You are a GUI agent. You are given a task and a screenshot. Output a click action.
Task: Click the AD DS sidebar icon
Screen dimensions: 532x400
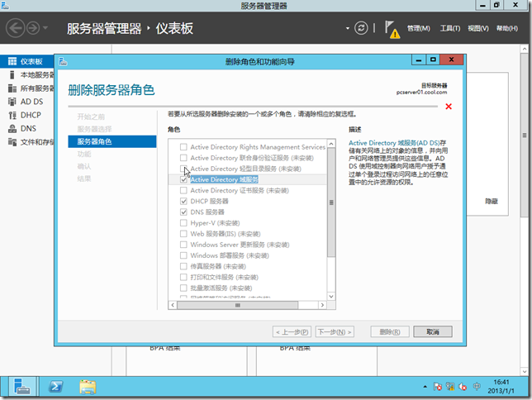click(12, 102)
